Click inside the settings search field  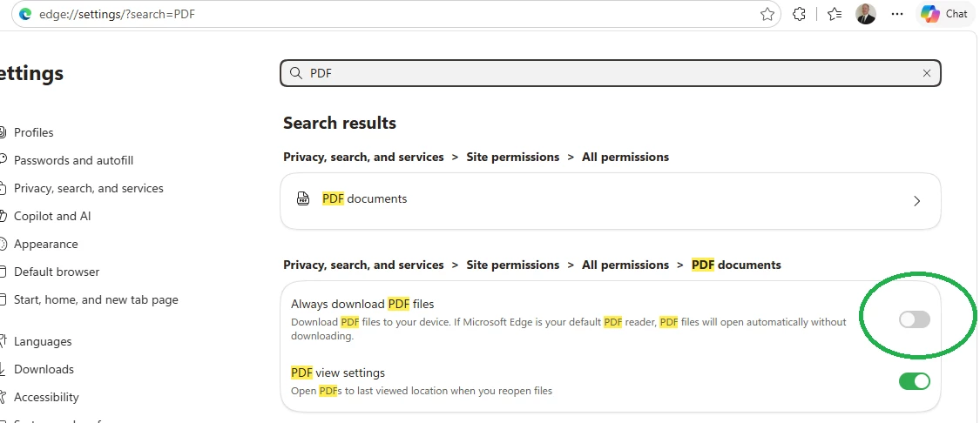(610, 73)
